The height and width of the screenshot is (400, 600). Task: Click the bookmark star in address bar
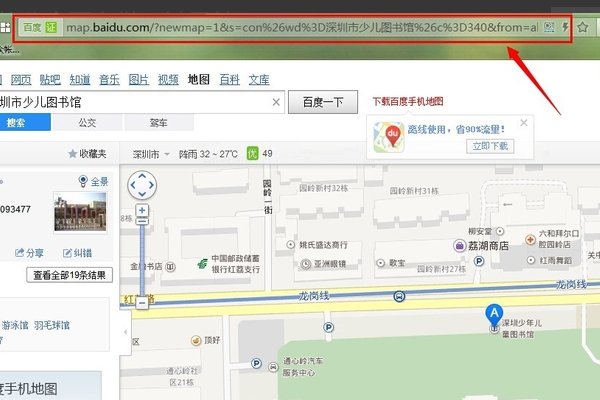pyautogui.click(x=582, y=27)
